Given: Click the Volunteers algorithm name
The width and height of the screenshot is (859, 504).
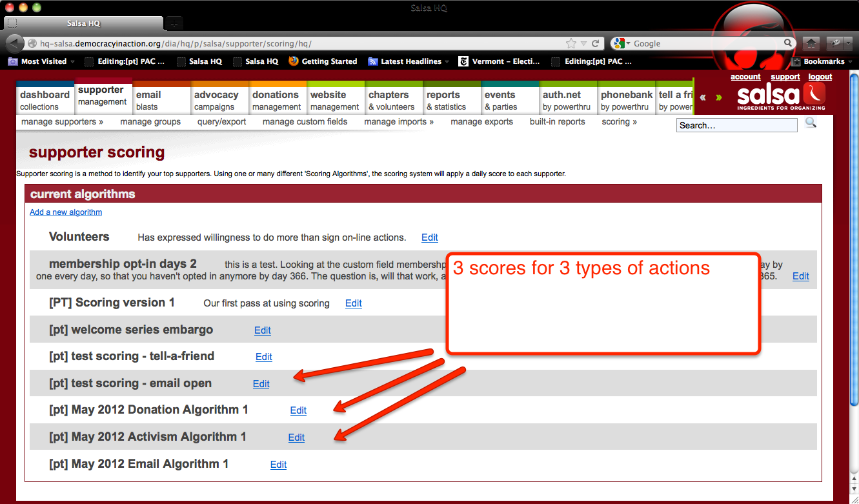Looking at the screenshot, I should tap(79, 237).
